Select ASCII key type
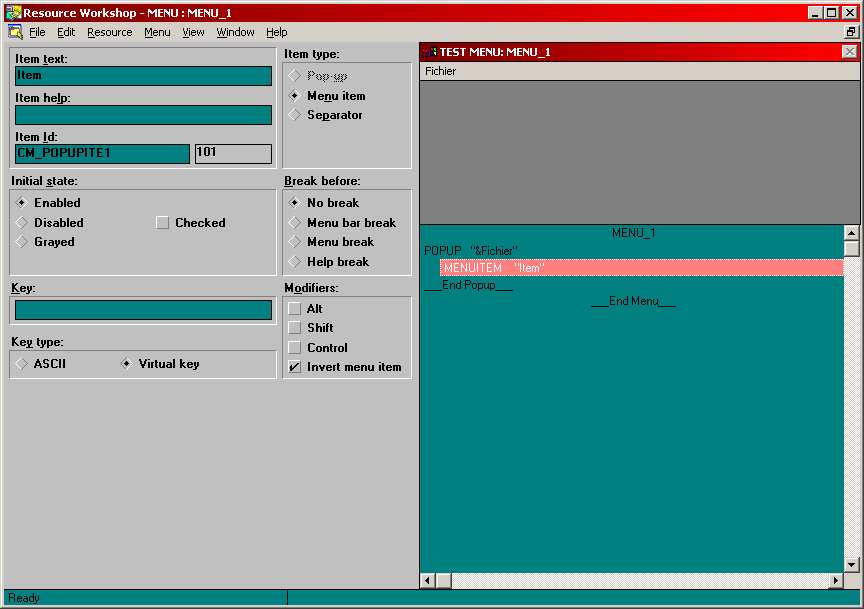 pos(22,364)
